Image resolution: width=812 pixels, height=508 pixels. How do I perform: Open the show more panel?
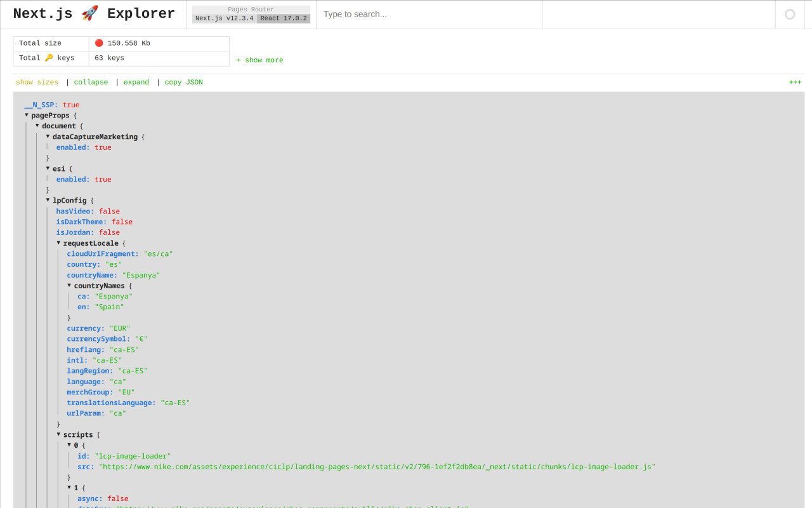(259, 60)
